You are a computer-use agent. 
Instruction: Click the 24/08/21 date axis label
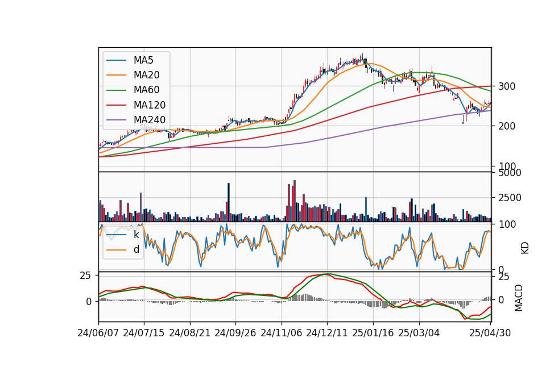[x=190, y=333]
